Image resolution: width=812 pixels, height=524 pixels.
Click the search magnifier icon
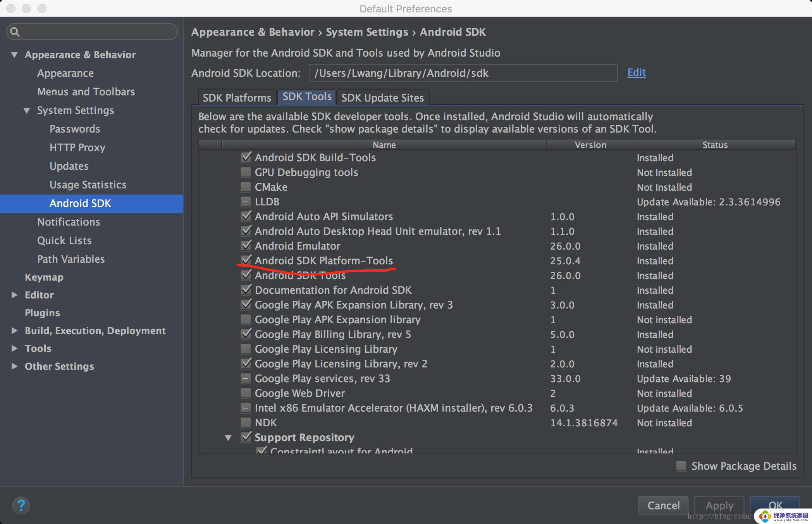click(15, 32)
